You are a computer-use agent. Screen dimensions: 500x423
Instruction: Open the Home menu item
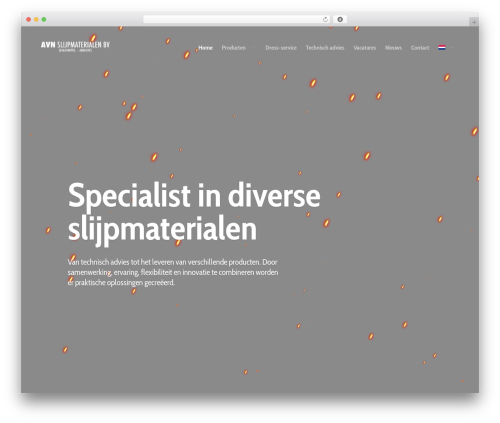pyautogui.click(x=205, y=48)
